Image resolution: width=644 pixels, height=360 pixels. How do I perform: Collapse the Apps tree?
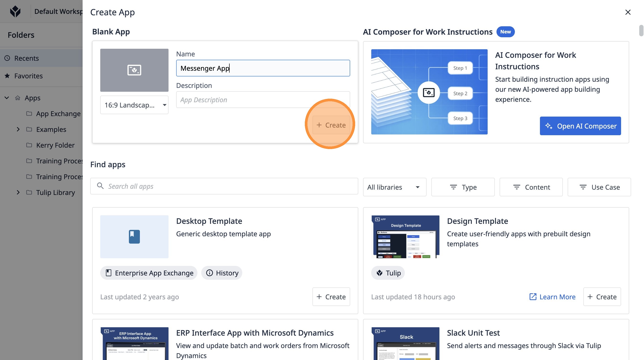pos(7,97)
